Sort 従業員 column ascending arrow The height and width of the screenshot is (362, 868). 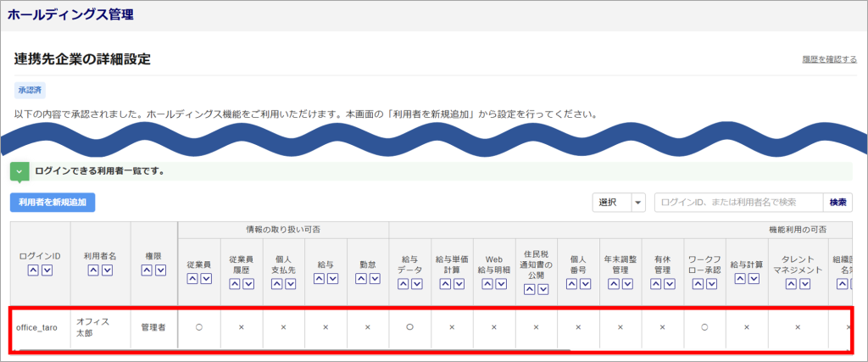pos(192,279)
